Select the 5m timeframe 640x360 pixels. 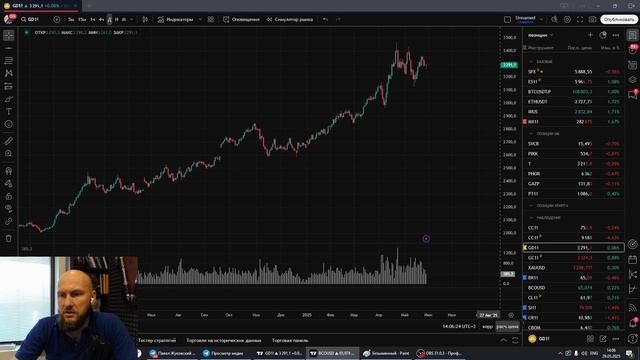click(x=71, y=19)
